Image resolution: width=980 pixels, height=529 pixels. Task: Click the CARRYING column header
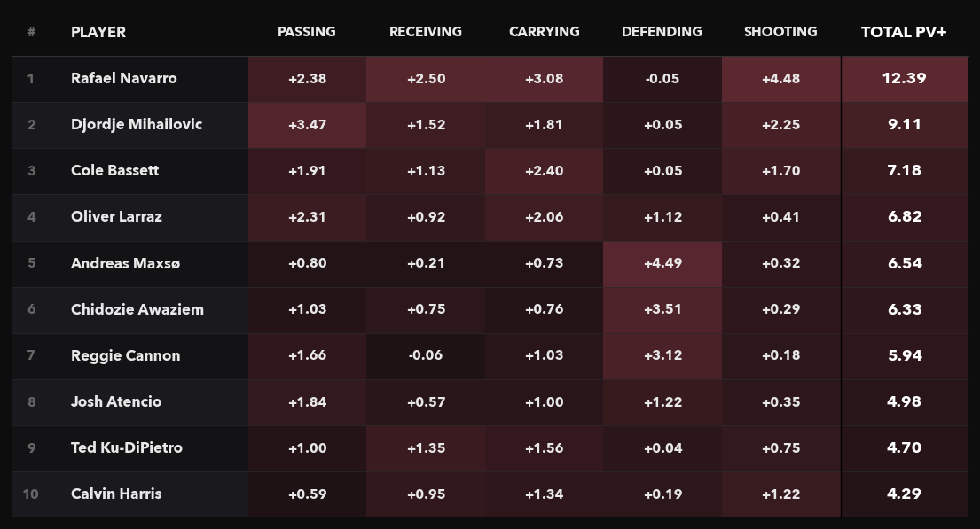(x=544, y=32)
